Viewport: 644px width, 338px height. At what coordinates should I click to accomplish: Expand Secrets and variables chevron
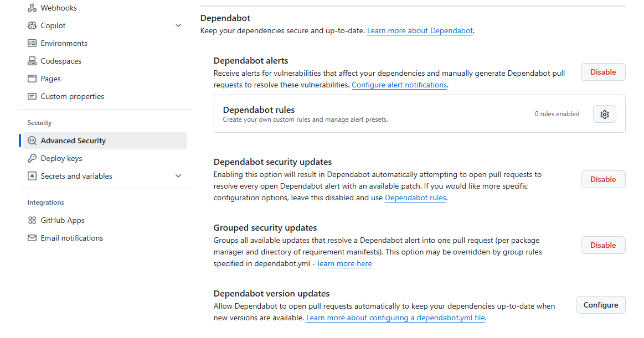pos(178,176)
